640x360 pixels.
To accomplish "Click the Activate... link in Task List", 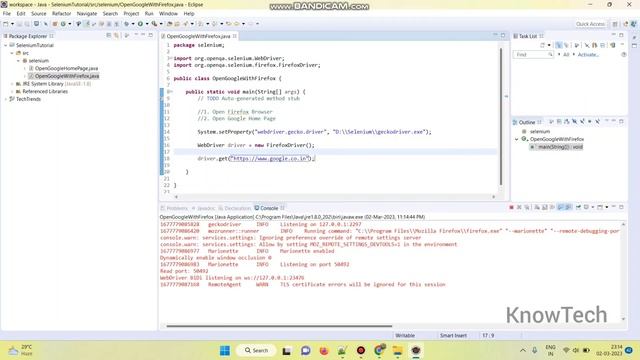I will [588, 55].
